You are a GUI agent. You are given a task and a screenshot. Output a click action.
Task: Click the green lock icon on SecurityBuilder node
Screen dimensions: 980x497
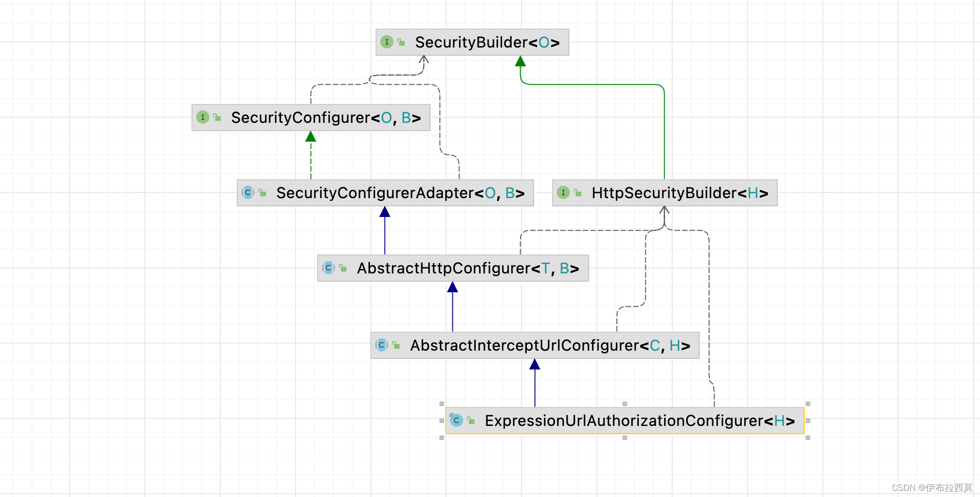click(401, 42)
